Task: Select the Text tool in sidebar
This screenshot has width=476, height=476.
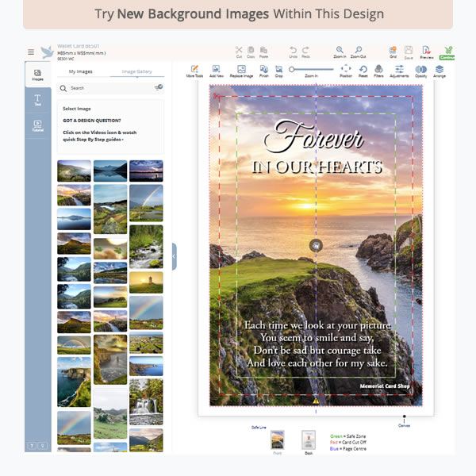Action: pos(37,99)
